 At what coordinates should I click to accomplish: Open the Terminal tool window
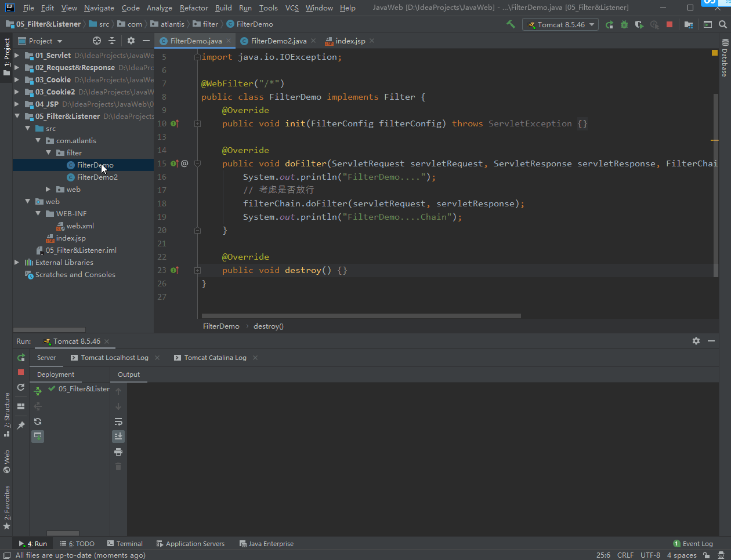tap(125, 544)
